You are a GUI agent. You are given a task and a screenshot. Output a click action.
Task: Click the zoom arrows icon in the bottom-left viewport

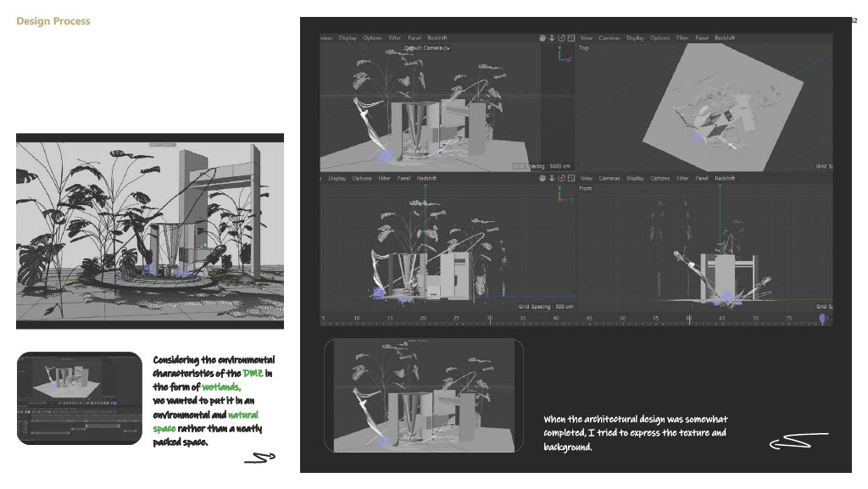tap(552, 178)
